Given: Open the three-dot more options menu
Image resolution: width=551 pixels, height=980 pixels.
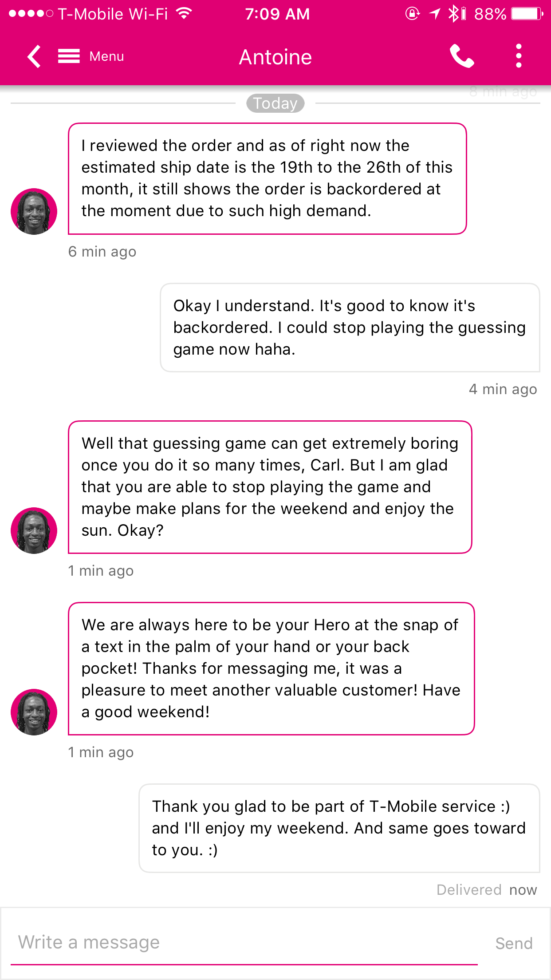Looking at the screenshot, I should 519,56.
